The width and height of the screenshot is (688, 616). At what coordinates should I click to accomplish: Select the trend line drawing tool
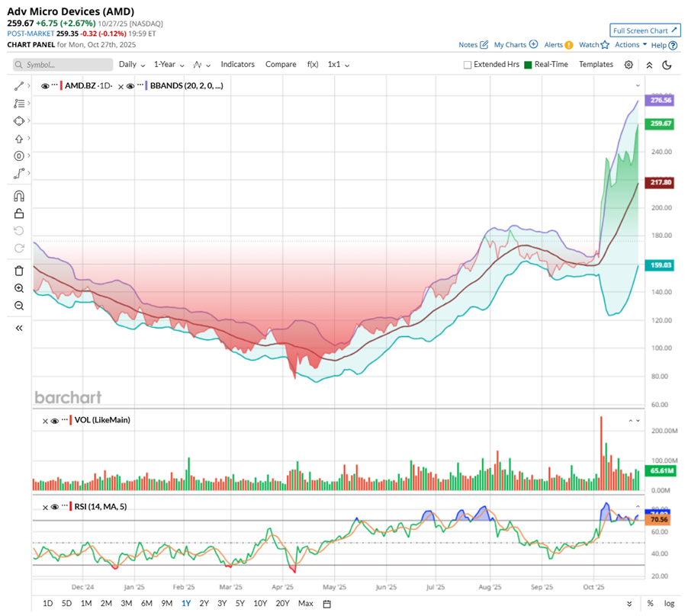(18, 86)
